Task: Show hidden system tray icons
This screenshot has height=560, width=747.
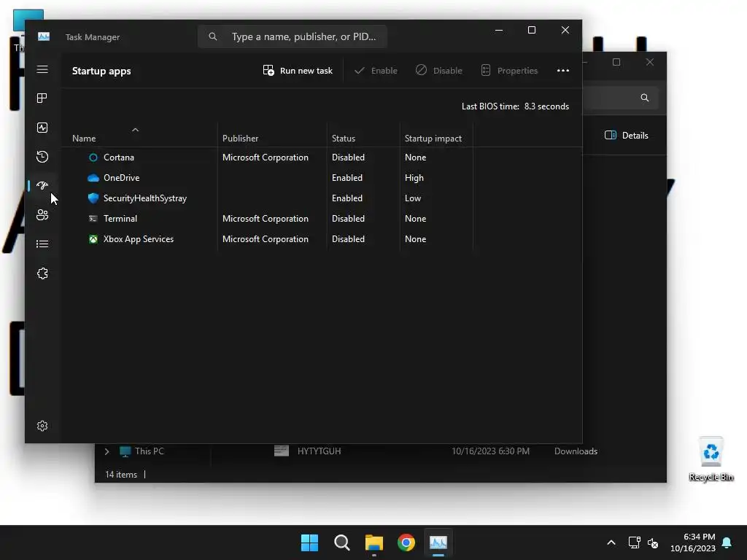Action: click(x=611, y=542)
